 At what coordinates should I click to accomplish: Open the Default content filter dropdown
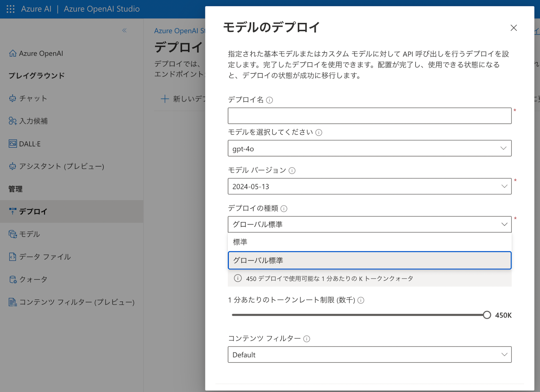369,355
